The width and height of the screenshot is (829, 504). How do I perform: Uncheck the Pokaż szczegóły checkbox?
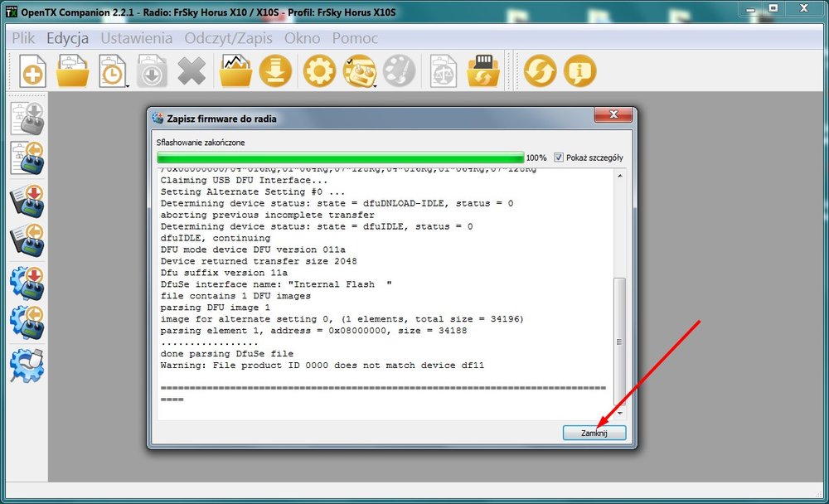click(x=558, y=157)
